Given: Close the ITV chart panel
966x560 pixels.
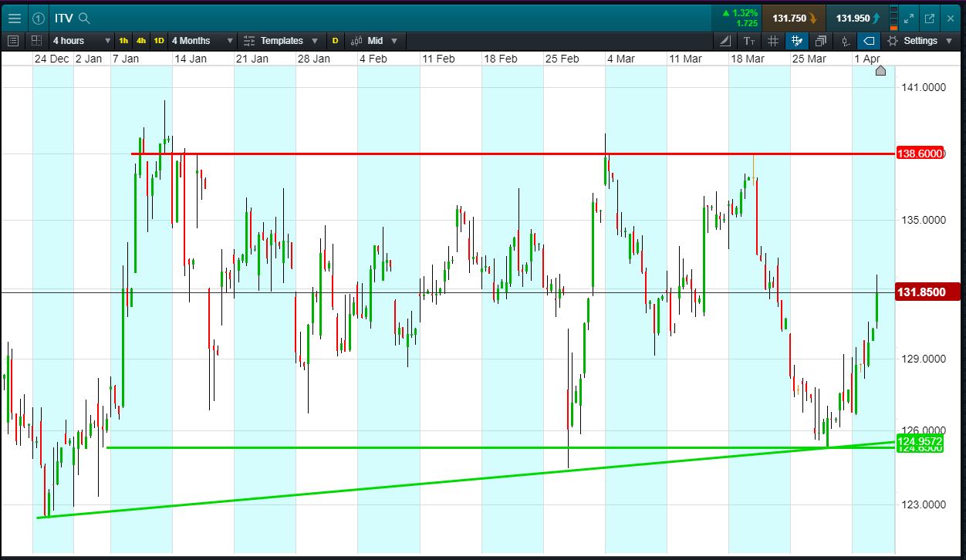Looking at the screenshot, I should pyautogui.click(x=951, y=18).
